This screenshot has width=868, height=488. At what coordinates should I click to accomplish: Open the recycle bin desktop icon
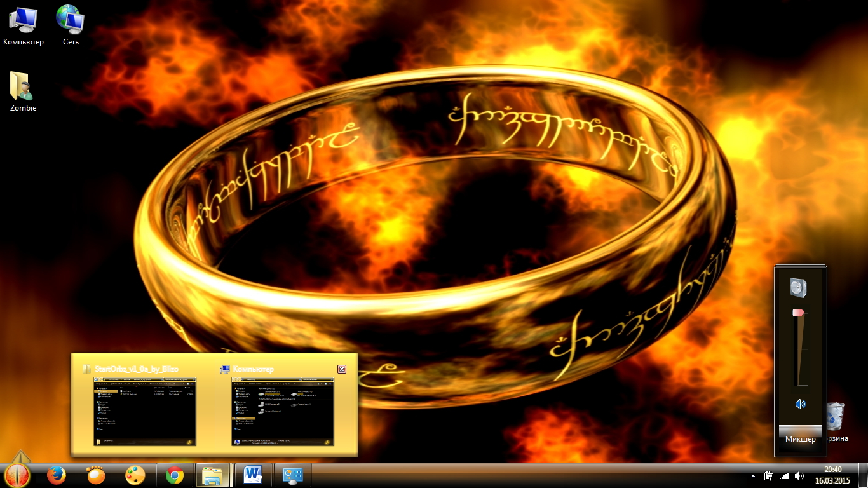coord(836,421)
